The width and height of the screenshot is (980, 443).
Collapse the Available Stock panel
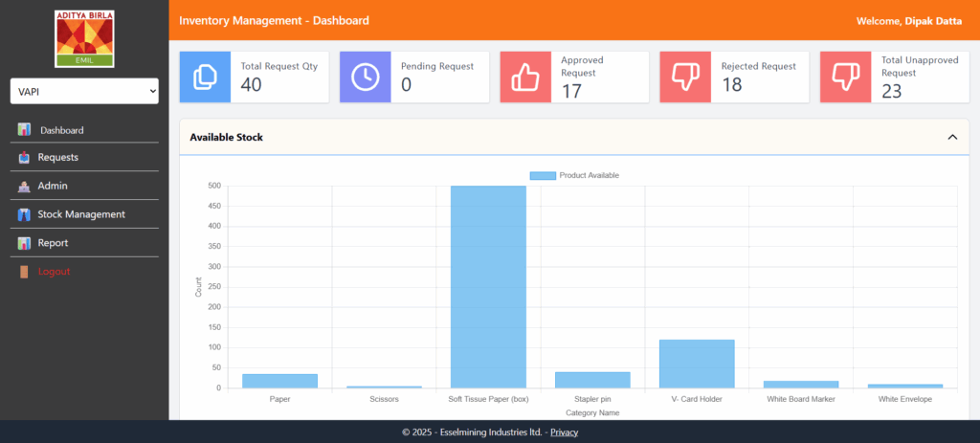click(x=951, y=138)
